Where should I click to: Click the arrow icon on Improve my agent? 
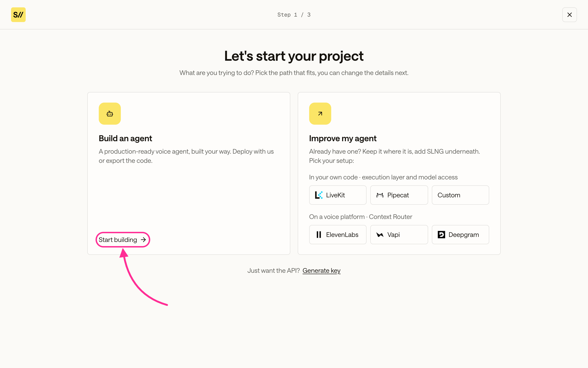[320, 113]
